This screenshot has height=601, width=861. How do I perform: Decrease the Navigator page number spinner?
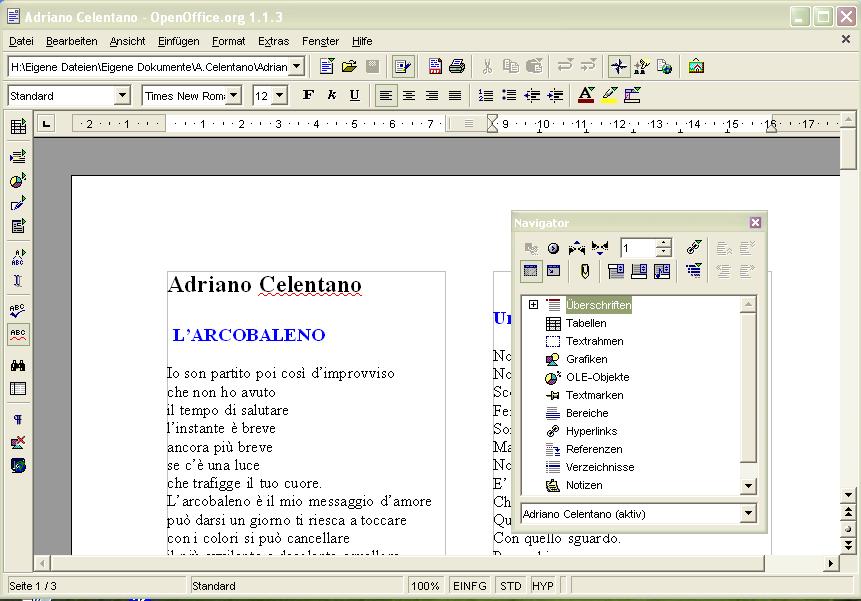[x=664, y=252]
